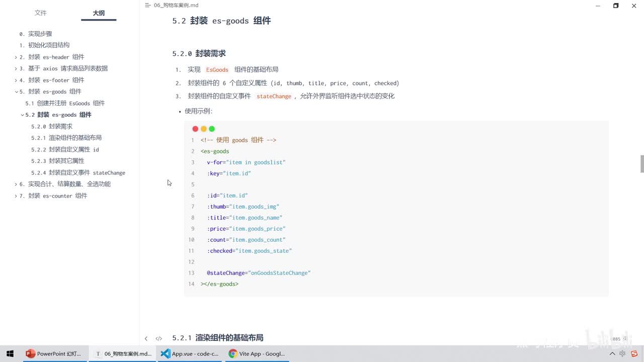The height and width of the screenshot is (362, 644).
Task: Jump to 5.2.0 封装需求 in outline
Action: point(52,126)
